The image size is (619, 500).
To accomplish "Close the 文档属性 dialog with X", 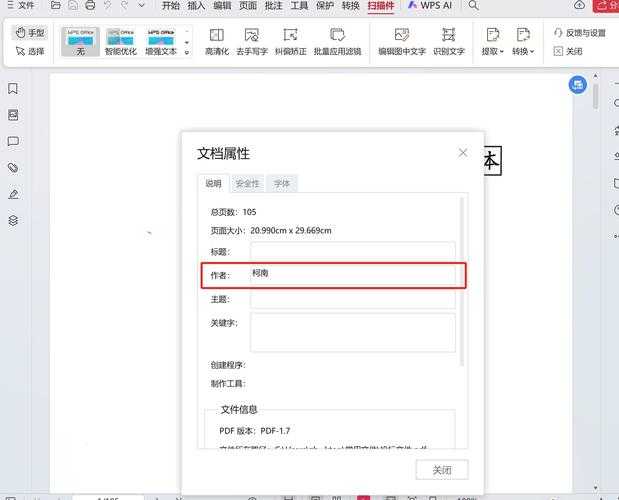I will point(463,153).
